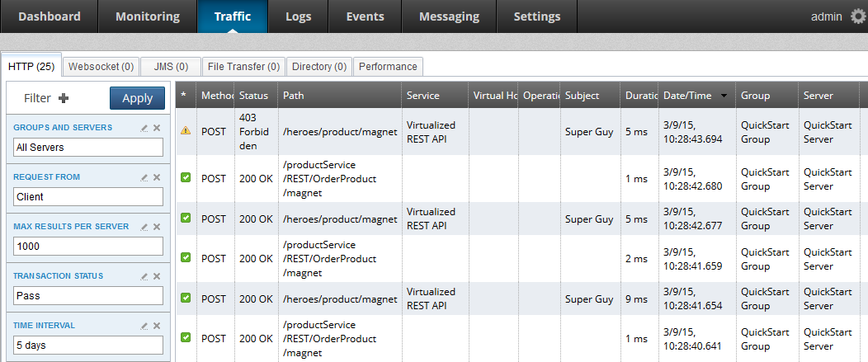Sort by the Subject column header
Viewport: 868px width, 362px height.
pos(590,95)
